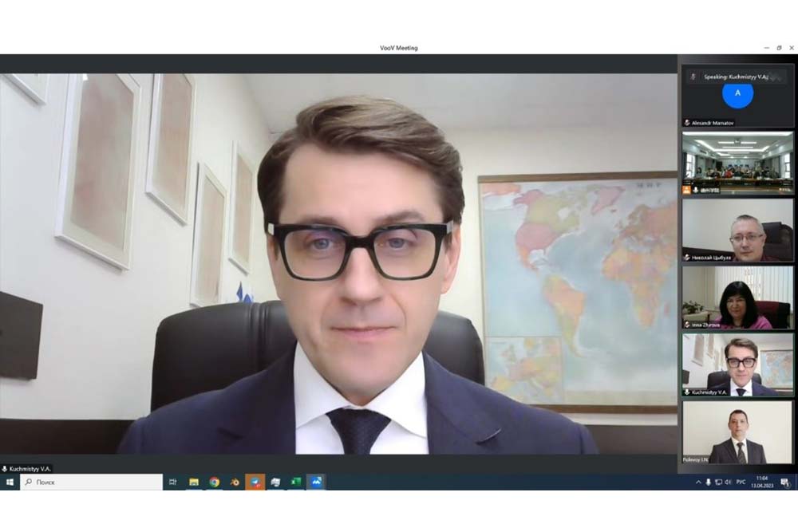This screenshot has width=798, height=532.
Task: Click the main speaker video
Action: [x=338, y=264]
